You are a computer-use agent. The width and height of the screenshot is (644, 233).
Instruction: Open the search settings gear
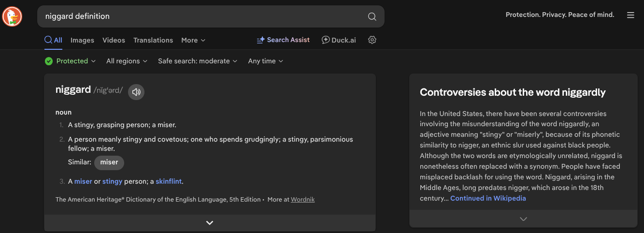point(372,40)
